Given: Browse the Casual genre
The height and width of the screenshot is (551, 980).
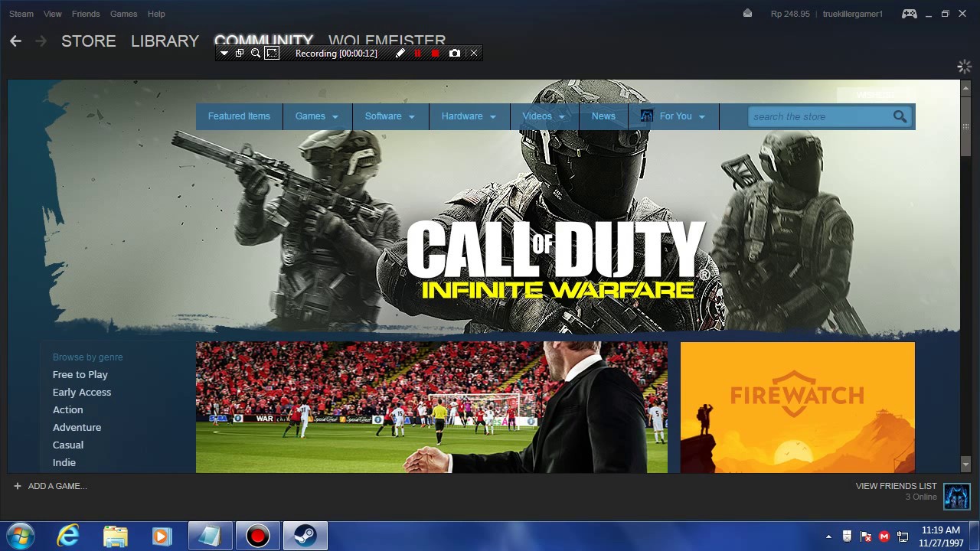Looking at the screenshot, I should 68,445.
